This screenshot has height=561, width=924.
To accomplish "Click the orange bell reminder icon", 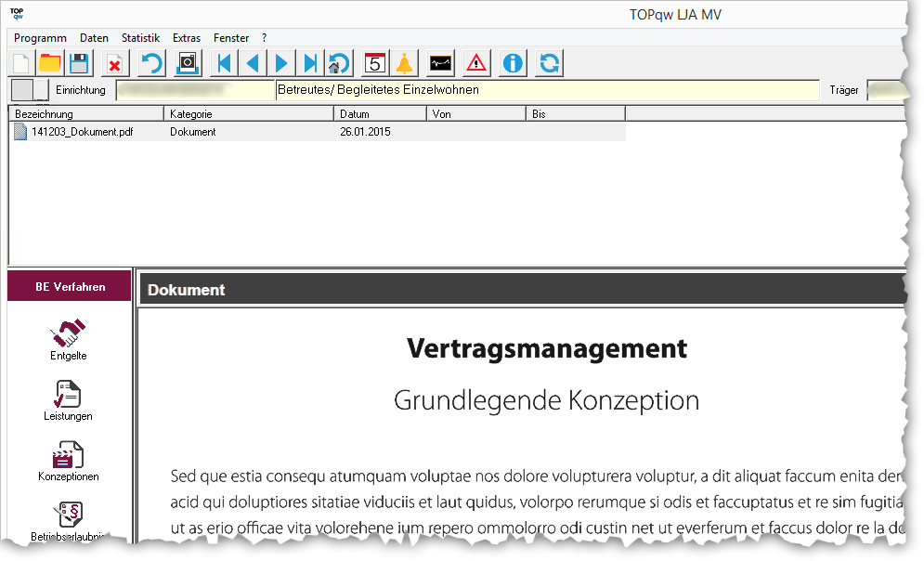I will coord(404,63).
